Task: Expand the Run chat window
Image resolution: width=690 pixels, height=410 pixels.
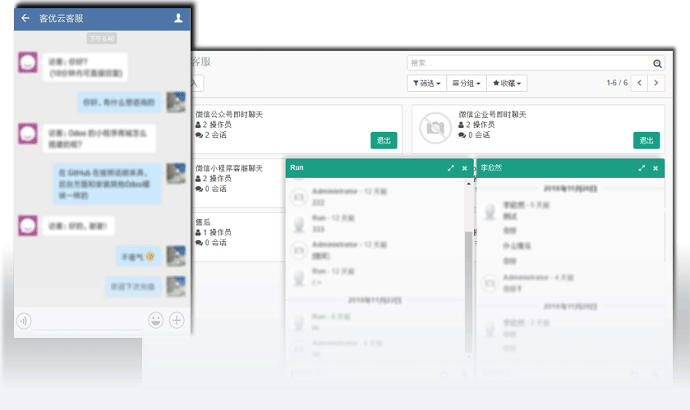Action: coord(451,169)
